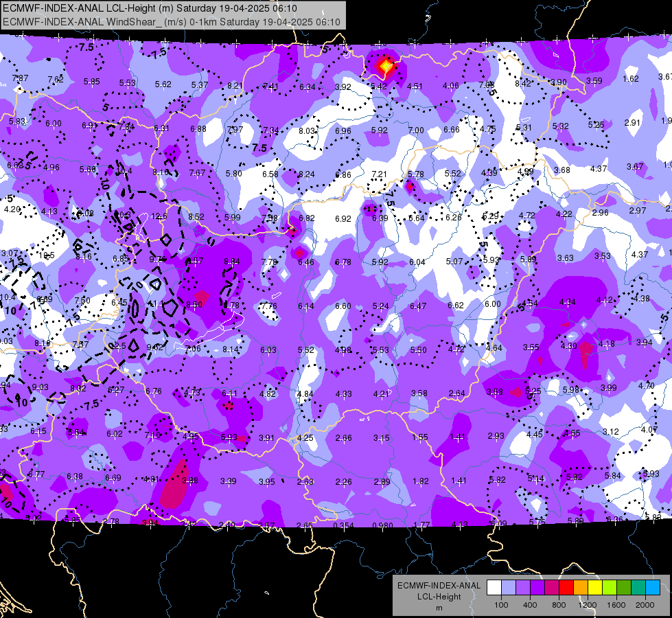Click the wind shear value 3.63

[x=566, y=257]
